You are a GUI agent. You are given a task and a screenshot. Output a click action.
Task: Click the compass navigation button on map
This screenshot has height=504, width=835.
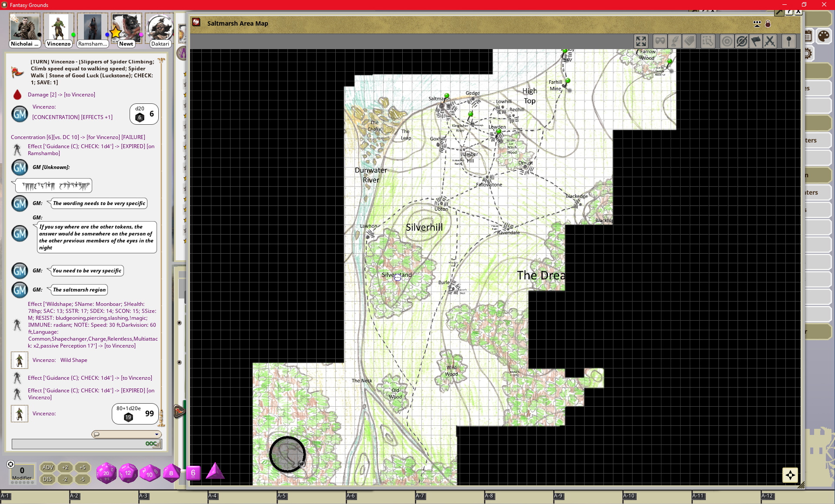click(790, 475)
